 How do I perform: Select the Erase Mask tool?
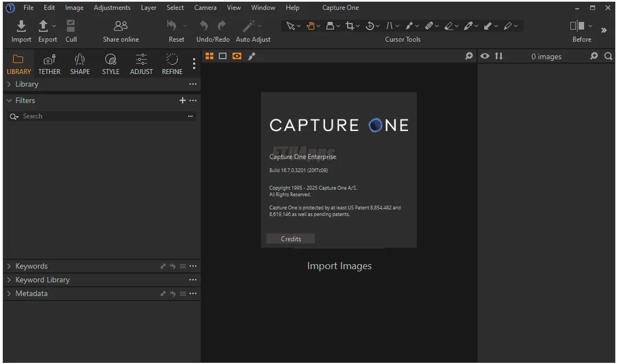click(450, 25)
